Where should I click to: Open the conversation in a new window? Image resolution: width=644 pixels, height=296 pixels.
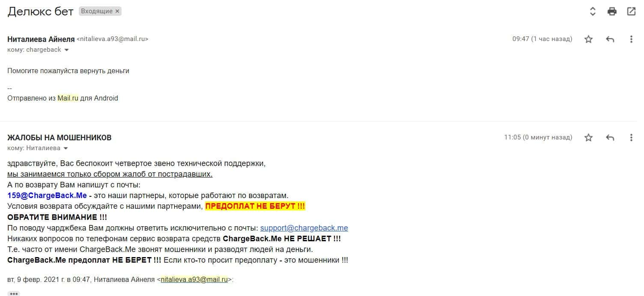tap(631, 12)
